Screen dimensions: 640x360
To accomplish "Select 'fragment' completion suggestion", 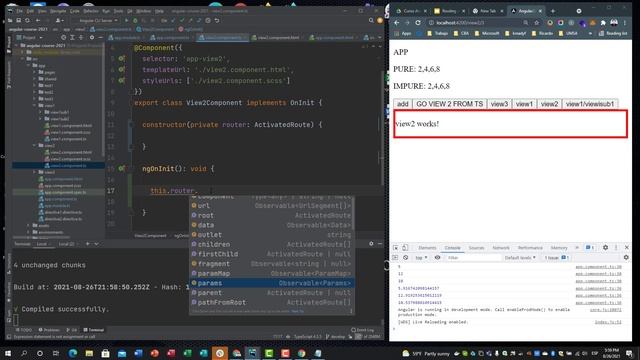I will coord(272,264).
